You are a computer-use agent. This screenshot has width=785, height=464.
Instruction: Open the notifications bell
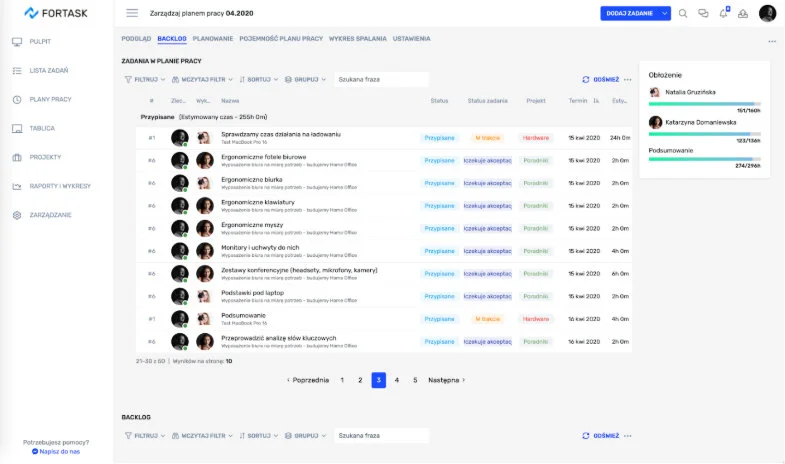[723, 13]
